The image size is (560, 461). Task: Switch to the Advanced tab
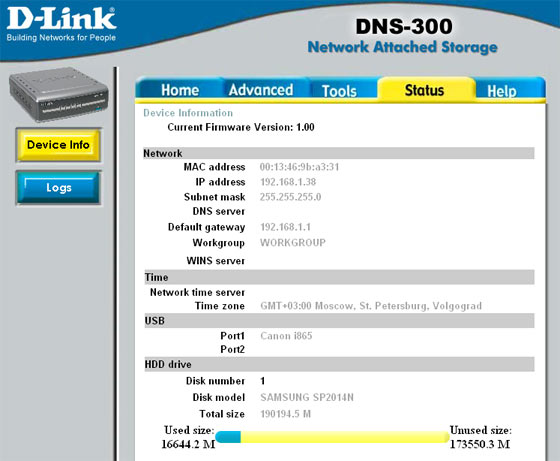click(x=261, y=90)
